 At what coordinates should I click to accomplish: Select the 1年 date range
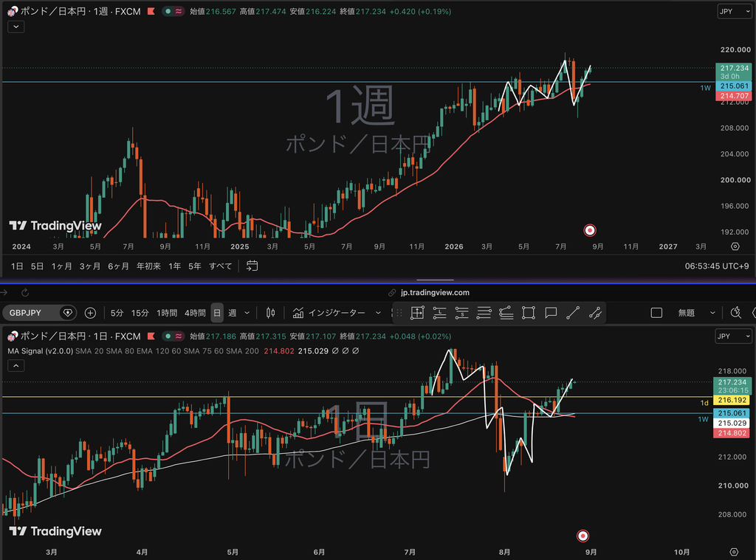click(x=174, y=266)
